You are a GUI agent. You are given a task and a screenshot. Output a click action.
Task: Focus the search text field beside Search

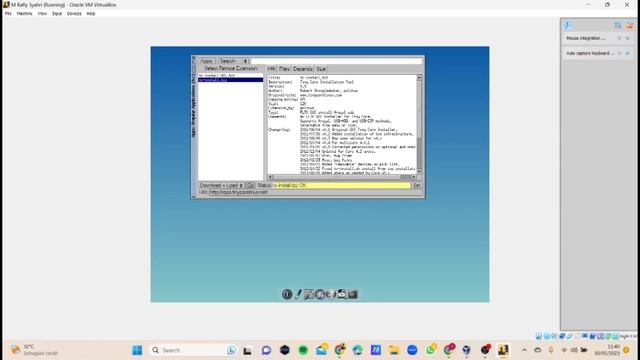click(336, 61)
